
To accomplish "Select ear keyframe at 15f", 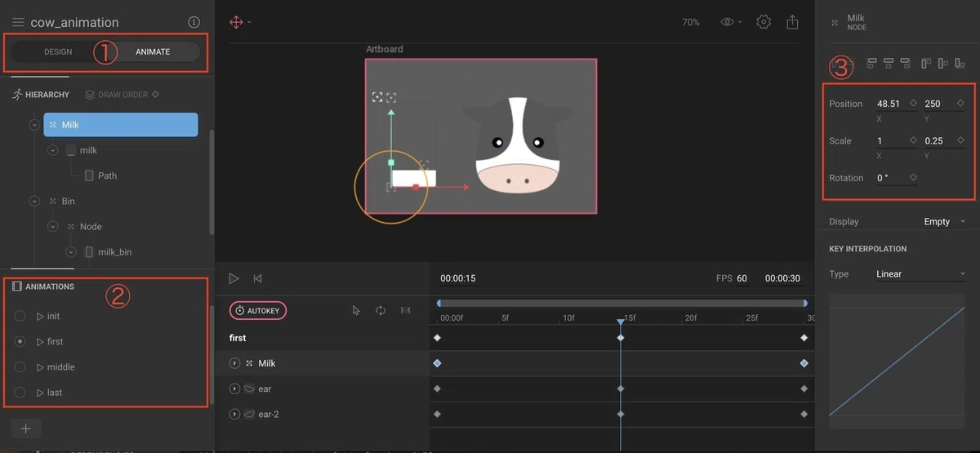I will click(x=621, y=389).
